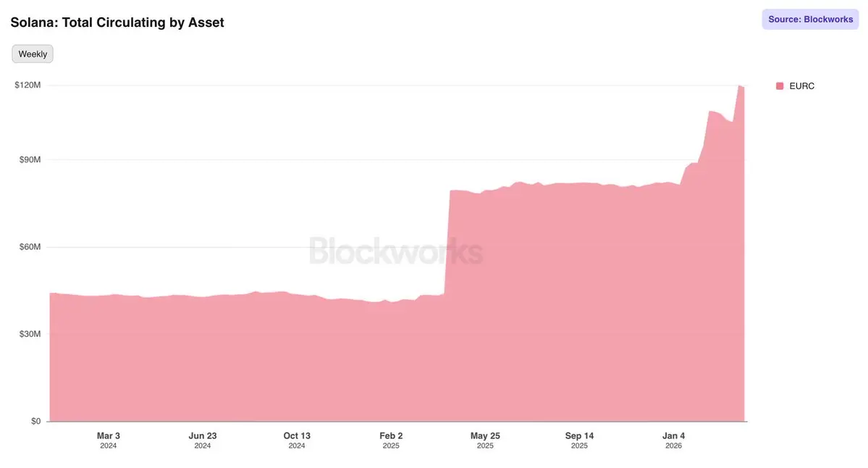Click the Oct 13 2024 date marker
868x468 pixels.
297,440
